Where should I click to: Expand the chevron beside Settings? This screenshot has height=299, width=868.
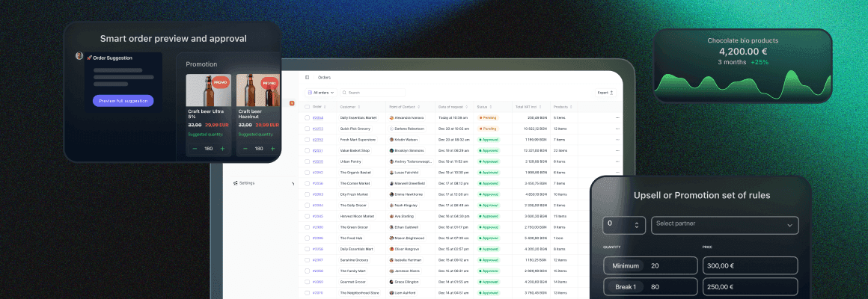tap(293, 183)
